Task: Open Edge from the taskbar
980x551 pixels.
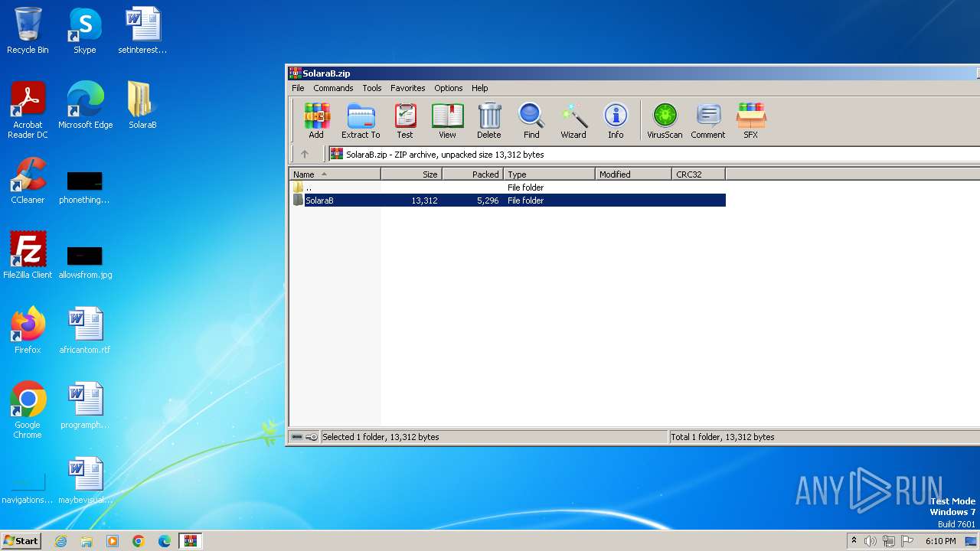Action: (165, 541)
